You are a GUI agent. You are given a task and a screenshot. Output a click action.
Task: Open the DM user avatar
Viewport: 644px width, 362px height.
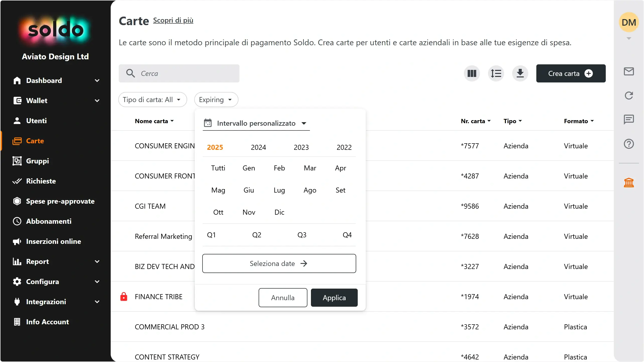(629, 22)
